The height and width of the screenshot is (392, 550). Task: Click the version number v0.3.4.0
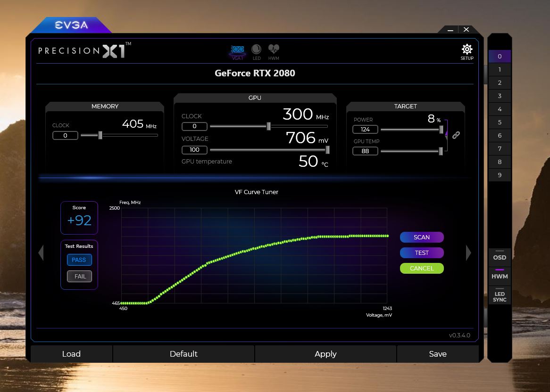(x=459, y=335)
